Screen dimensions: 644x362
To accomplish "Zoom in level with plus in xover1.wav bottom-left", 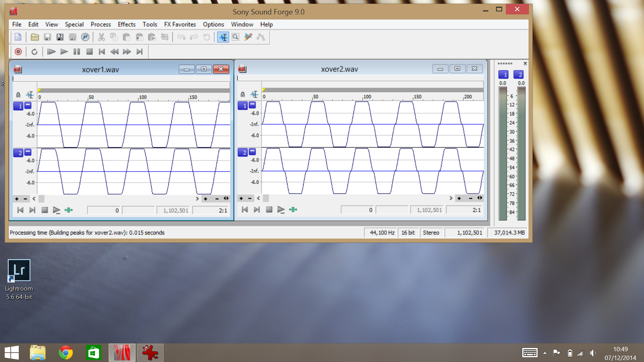I will (x=17, y=199).
